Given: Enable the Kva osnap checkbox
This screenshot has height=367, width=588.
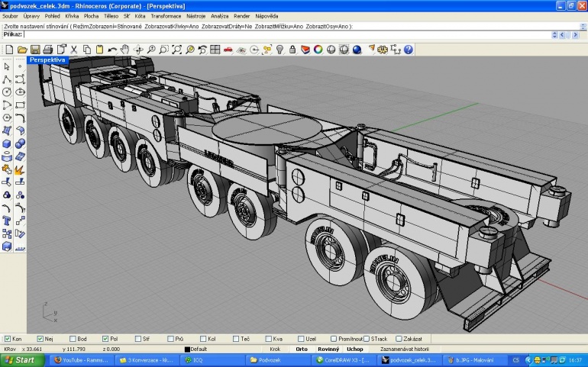Looking at the screenshot, I should tap(269, 339).
